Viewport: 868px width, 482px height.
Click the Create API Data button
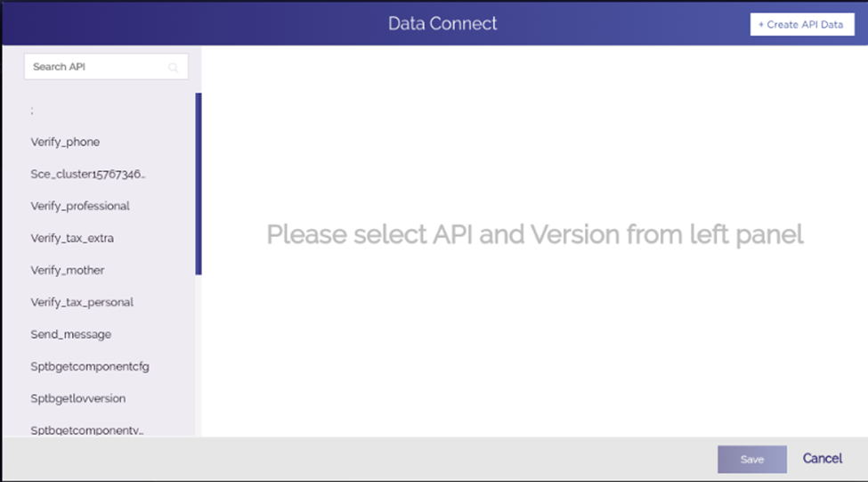pos(801,24)
